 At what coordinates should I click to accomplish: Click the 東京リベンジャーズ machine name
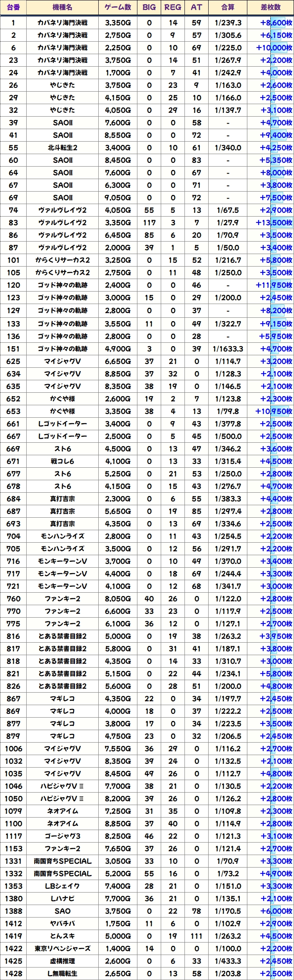click(62, 948)
